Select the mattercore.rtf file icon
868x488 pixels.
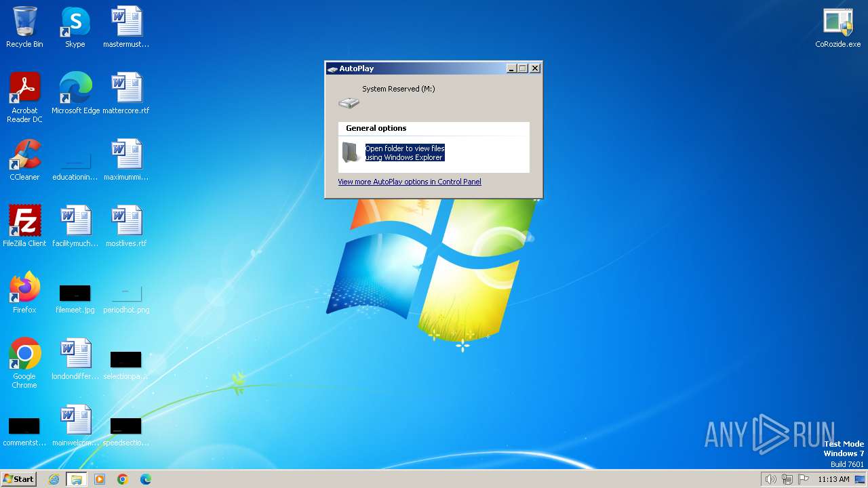pyautogui.click(x=126, y=94)
